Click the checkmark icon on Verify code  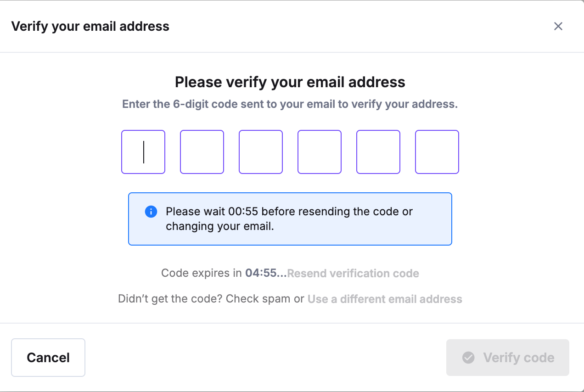coord(468,358)
